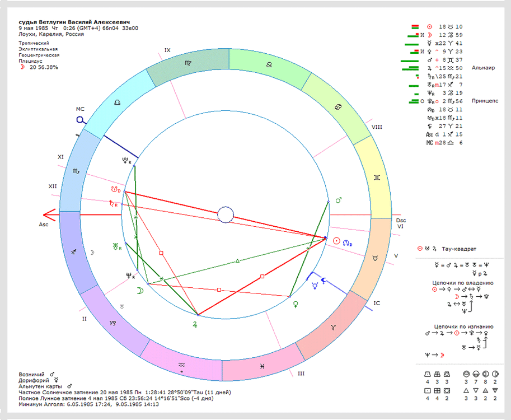Select the 'Цепочки по владению' heading
511x420 pixels.
click(x=463, y=283)
